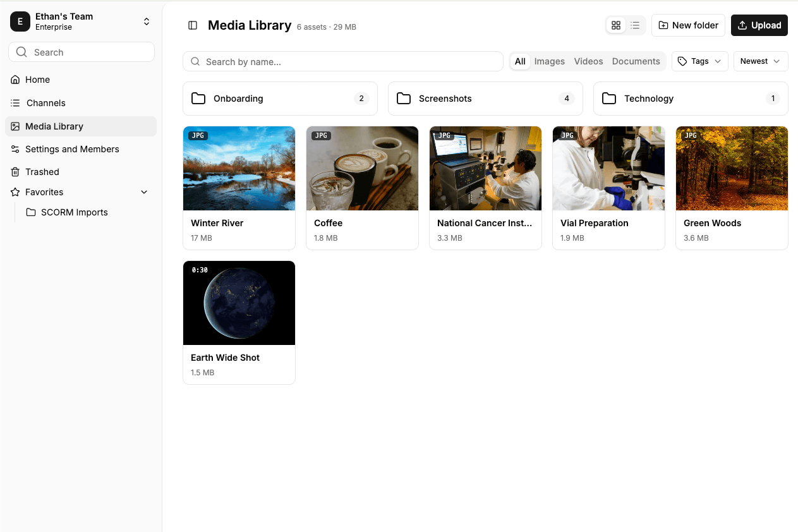Click the tag icon in Tags button

(x=682, y=61)
